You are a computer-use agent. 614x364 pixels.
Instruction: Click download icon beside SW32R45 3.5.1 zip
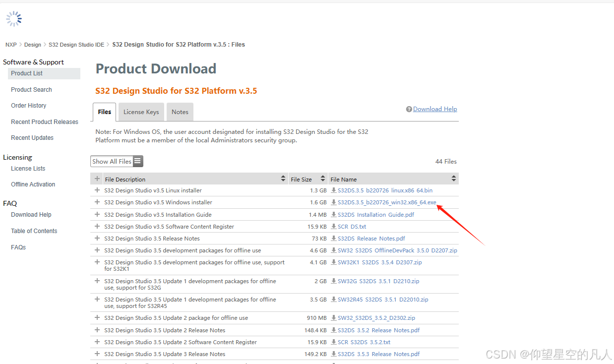[334, 300]
